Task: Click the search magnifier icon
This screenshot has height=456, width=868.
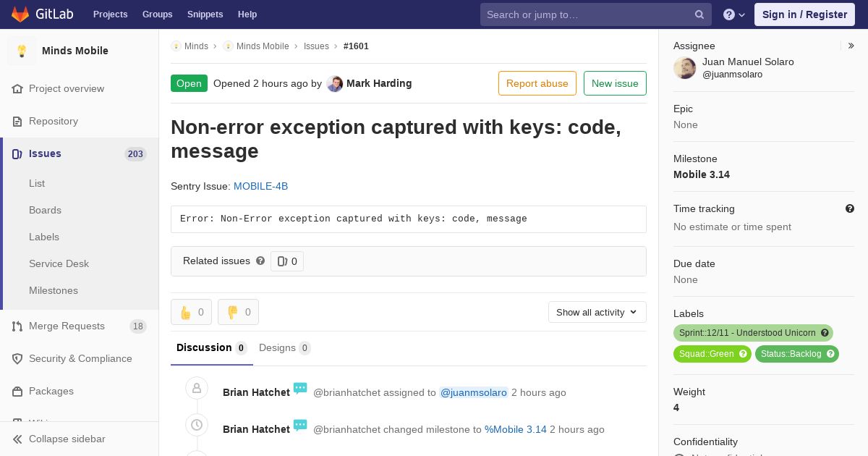Action: (699, 14)
